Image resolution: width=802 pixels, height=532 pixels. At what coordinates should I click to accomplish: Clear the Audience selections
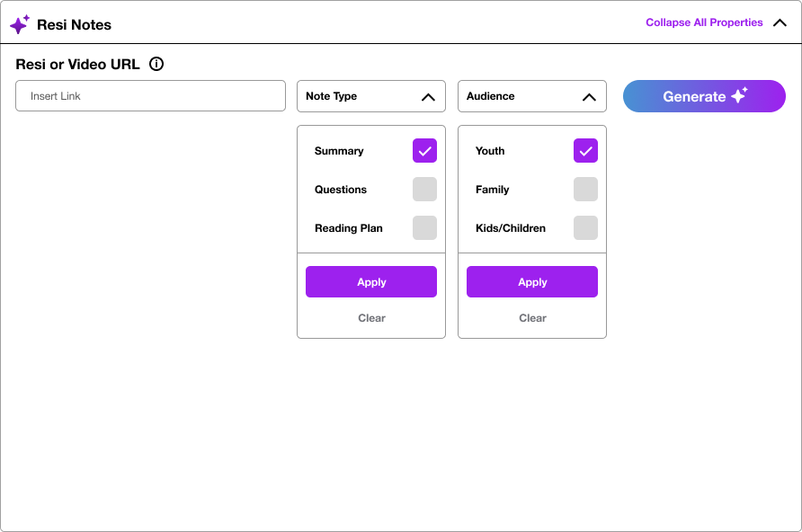click(x=532, y=318)
